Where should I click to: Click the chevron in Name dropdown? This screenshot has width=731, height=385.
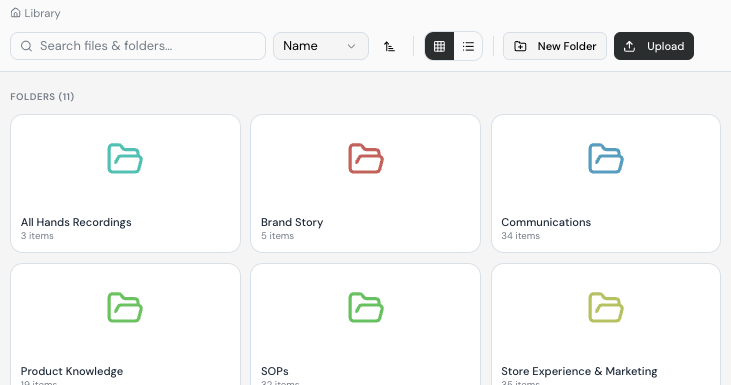(x=352, y=46)
